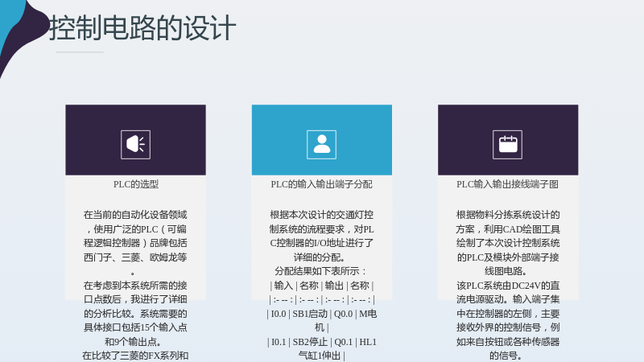
Task: Click the 交通灯控制系统 description paragraph
Action: click(x=321, y=236)
